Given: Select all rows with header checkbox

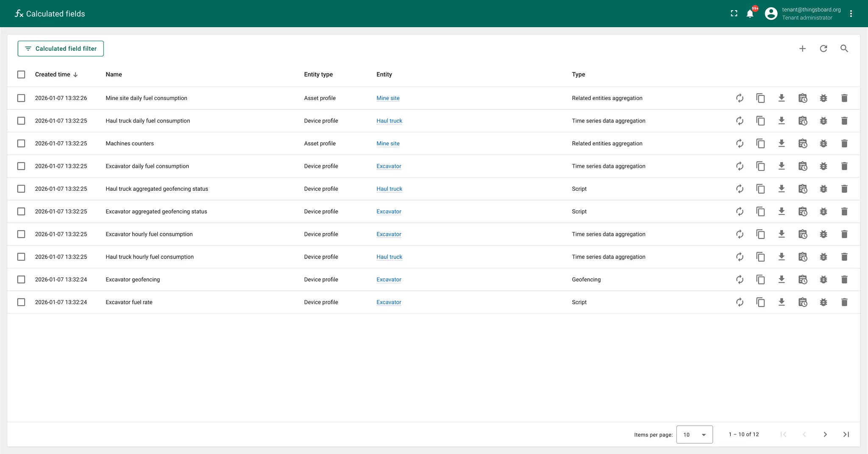Looking at the screenshot, I should coord(21,75).
